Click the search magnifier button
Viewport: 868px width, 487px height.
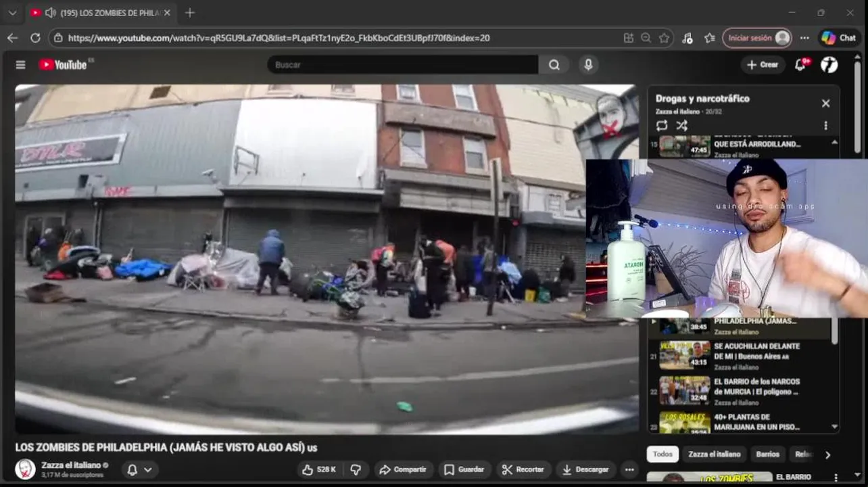[x=554, y=65]
